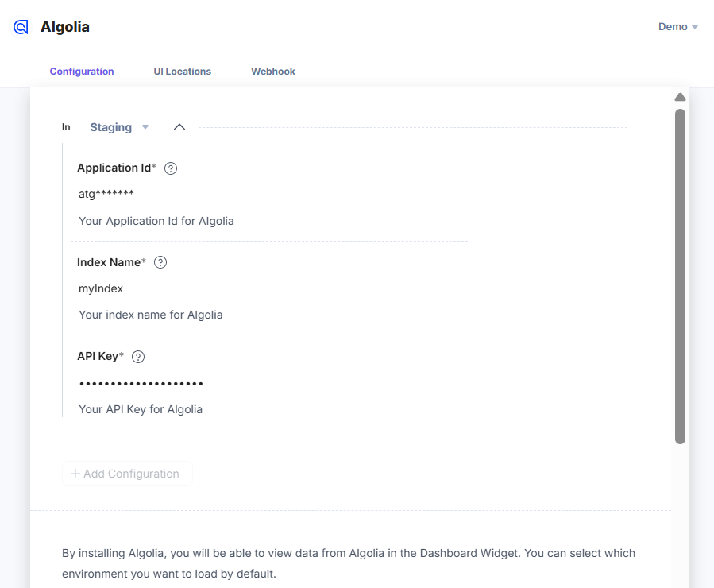Click the scrollbar up arrow
The image size is (714, 588).
coord(680,97)
